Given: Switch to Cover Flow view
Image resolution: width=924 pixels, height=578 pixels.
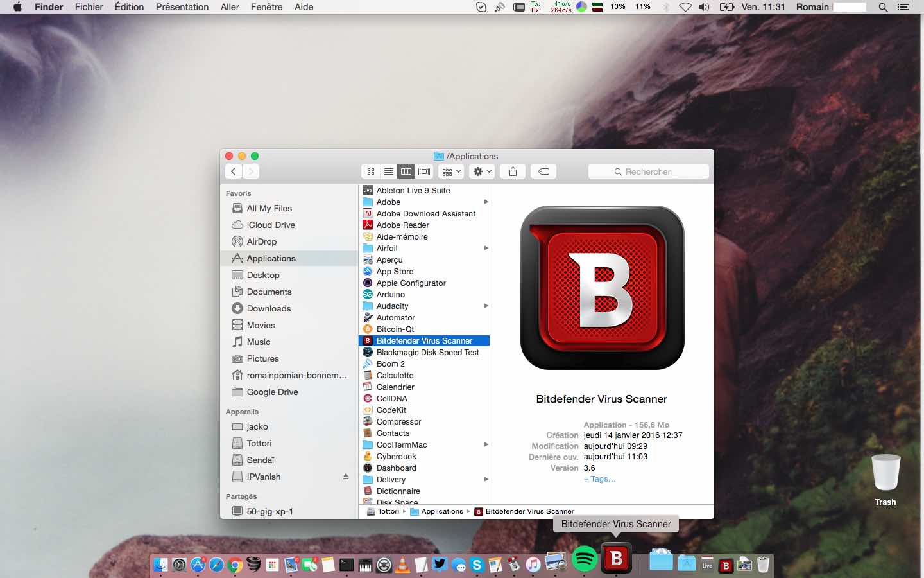Looking at the screenshot, I should [425, 171].
